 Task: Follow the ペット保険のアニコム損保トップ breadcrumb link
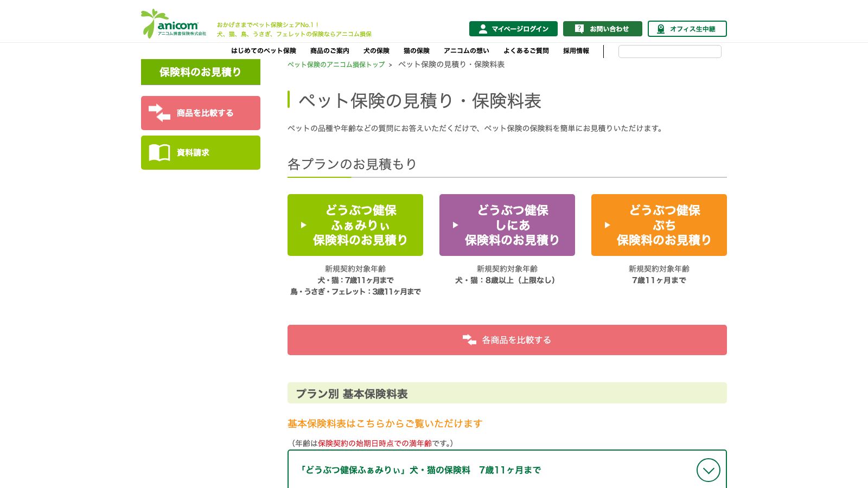click(x=336, y=65)
